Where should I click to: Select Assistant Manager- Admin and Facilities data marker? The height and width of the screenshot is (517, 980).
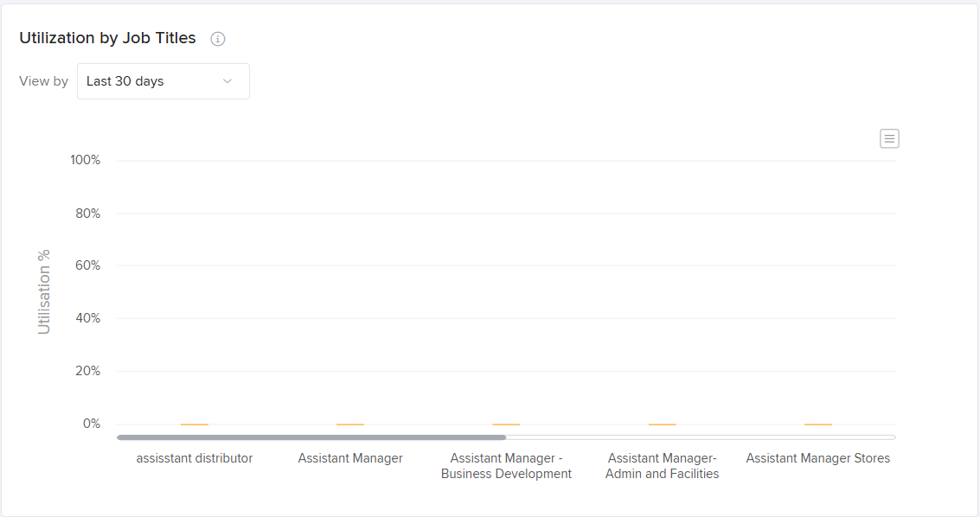663,424
